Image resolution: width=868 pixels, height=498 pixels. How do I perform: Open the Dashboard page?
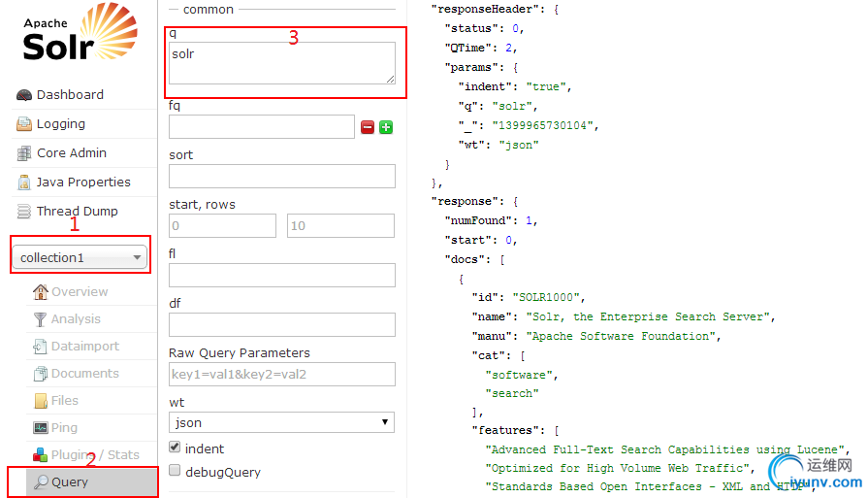click(70, 95)
